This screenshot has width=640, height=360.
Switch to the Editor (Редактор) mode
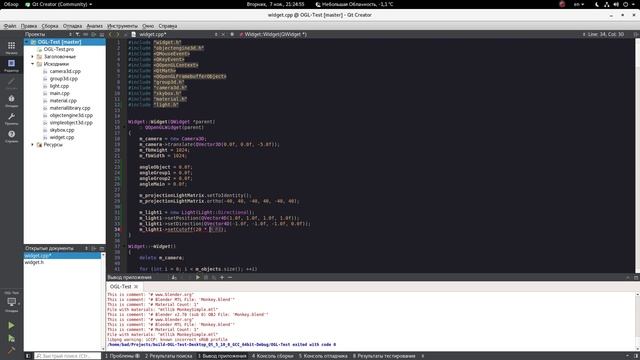coord(11,65)
